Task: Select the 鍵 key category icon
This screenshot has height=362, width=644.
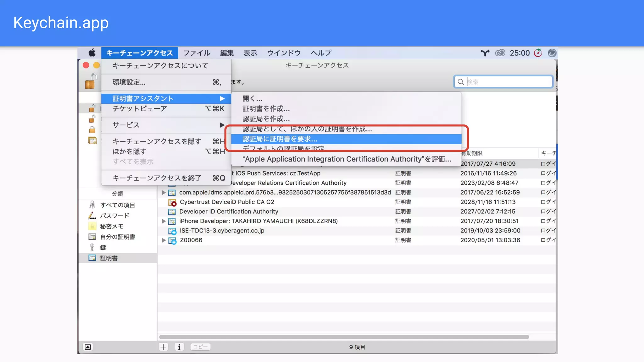Action: click(x=92, y=247)
